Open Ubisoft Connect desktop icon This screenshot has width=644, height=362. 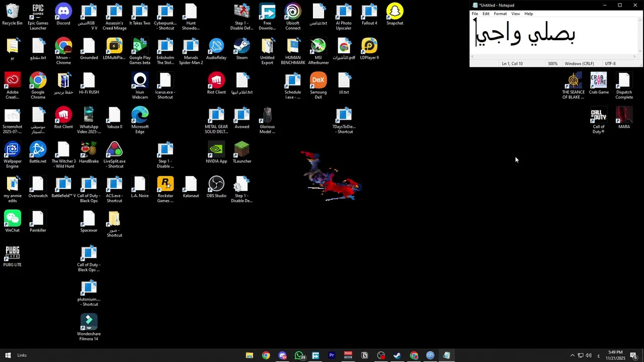pos(293,17)
